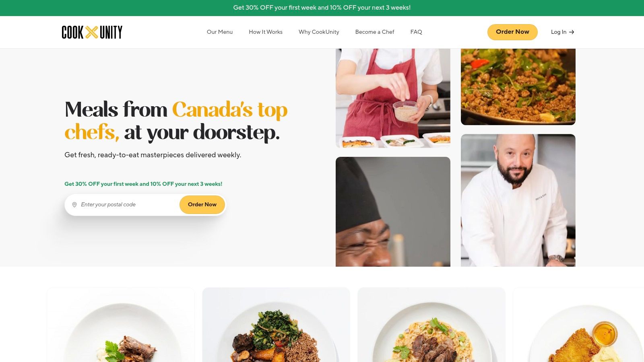Open the FAQ page

pyautogui.click(x=416, y=32)
